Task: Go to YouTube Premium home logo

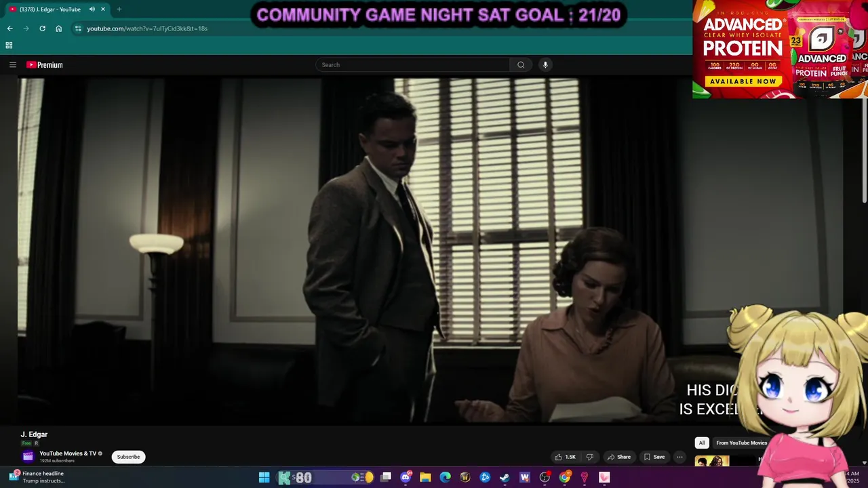Action: (x=45, y=65)
